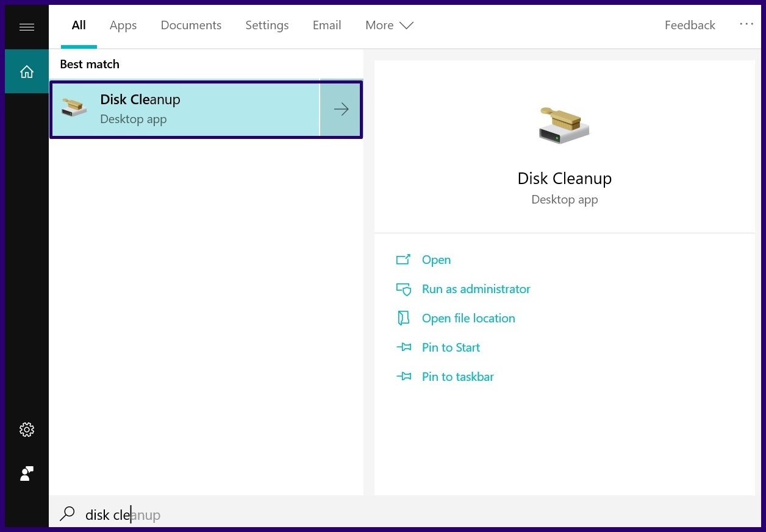
Task: Click the Disk Cleanup icon in the best match result
Action: (x=74, y=109)
